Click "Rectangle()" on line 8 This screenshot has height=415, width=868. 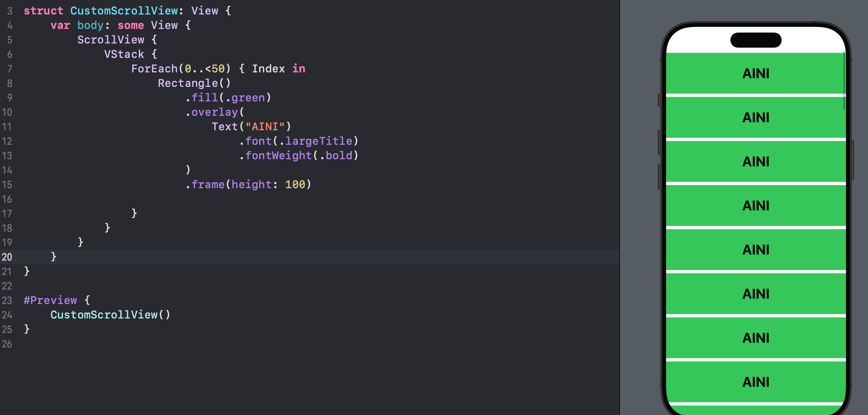coord(194,83)
